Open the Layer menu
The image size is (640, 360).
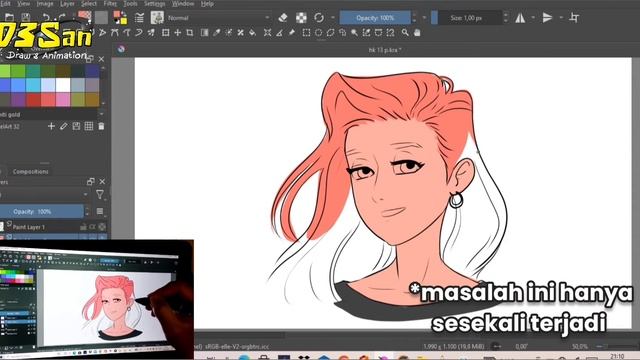67,4
